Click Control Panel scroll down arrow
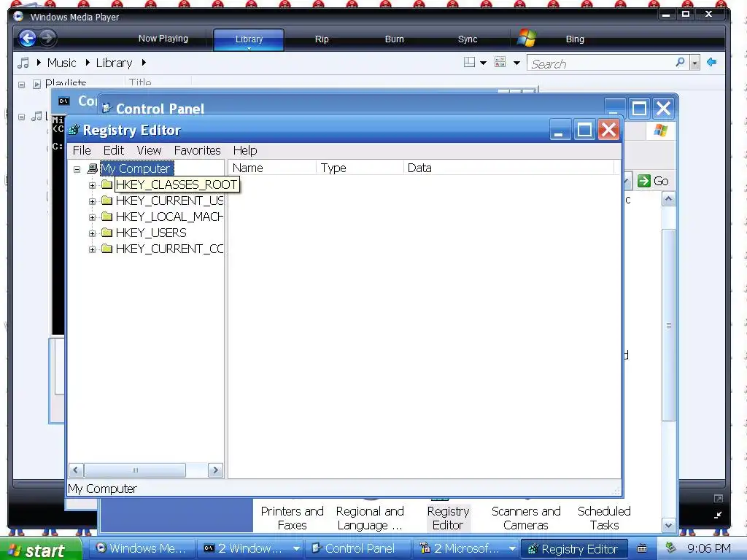The width and height of the screenshot is (747, 560). tap(668, 525)
